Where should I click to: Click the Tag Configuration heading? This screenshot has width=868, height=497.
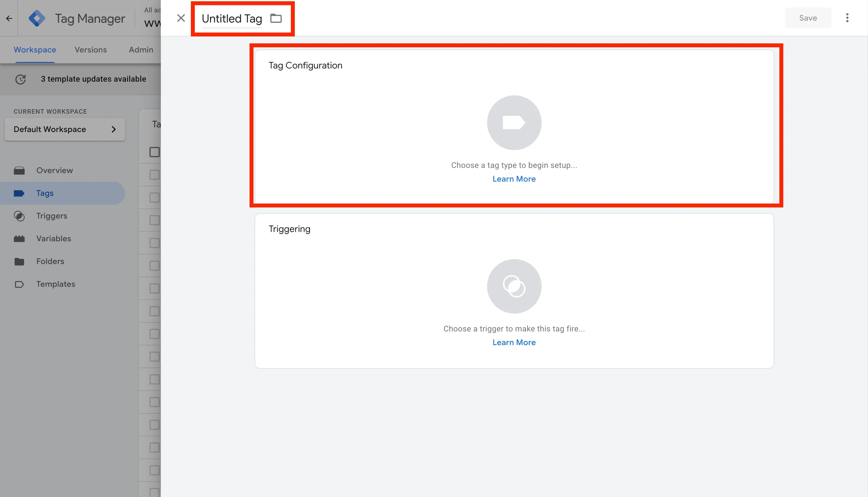(306, 66)
